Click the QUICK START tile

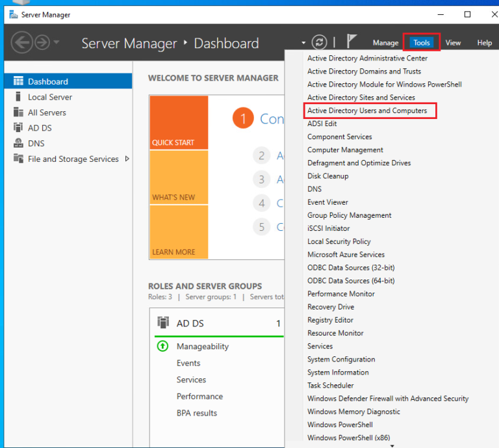(x=179, y=122)
